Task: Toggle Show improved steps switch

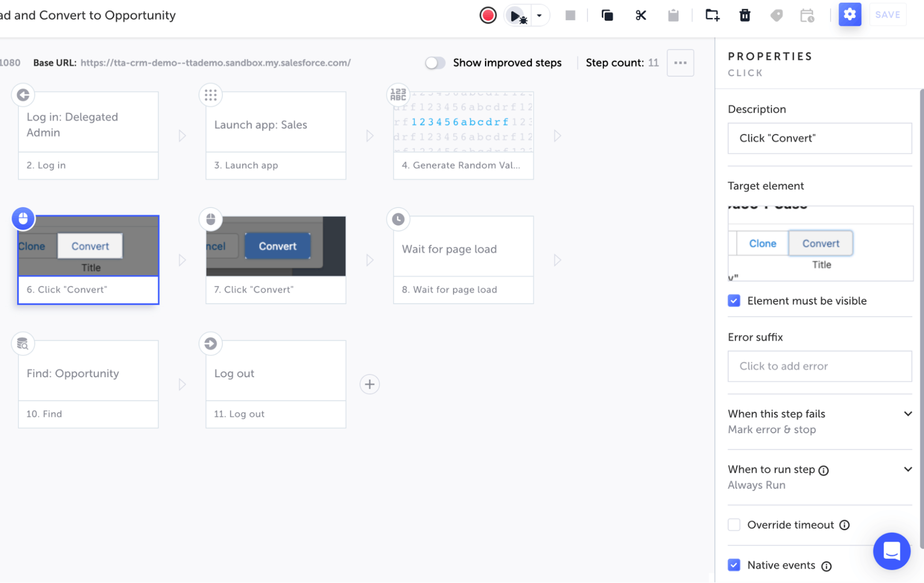Action: click(x=435, y=63)
